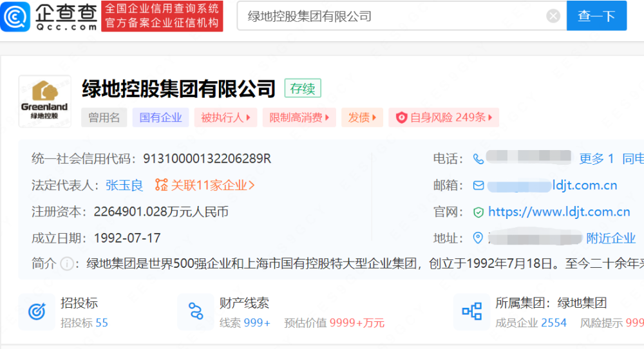Click the 企查查 brand name text
Image resolution: width=644 pixels, height=349 pixels.
pyautogui.click(x=66, y=13)
